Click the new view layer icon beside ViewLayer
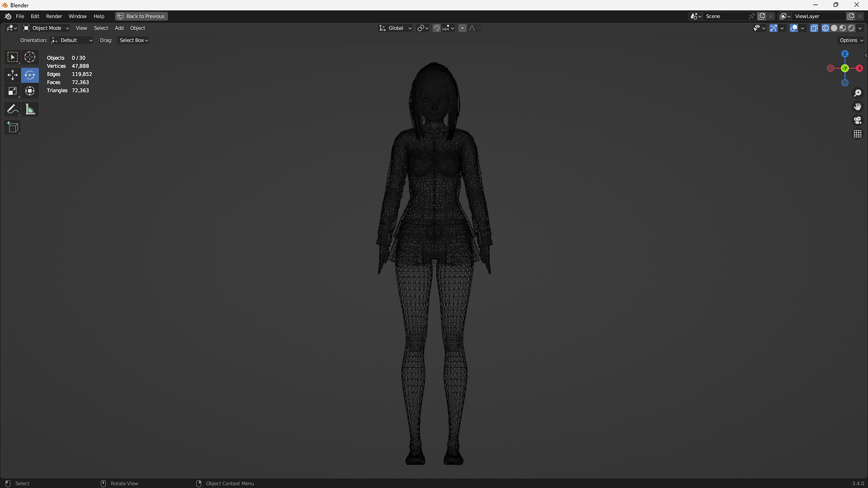This screenshot has height=488, width=868. point(851,16)
